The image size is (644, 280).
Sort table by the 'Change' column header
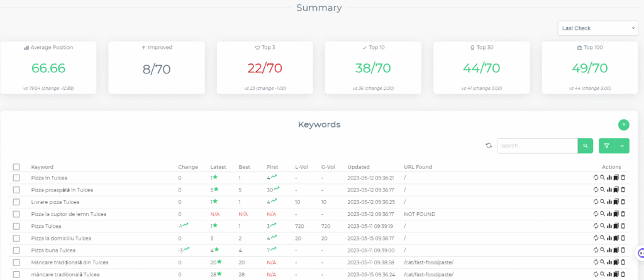coord(188,167)
